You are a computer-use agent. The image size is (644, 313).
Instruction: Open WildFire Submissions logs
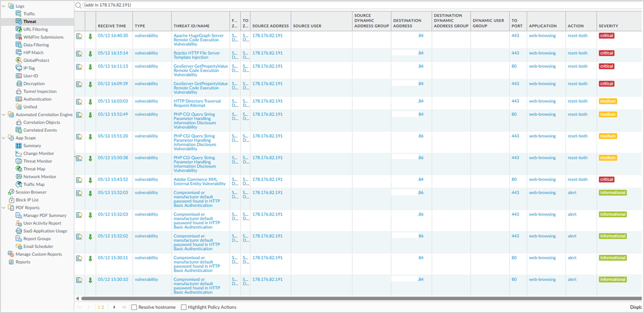43,37
